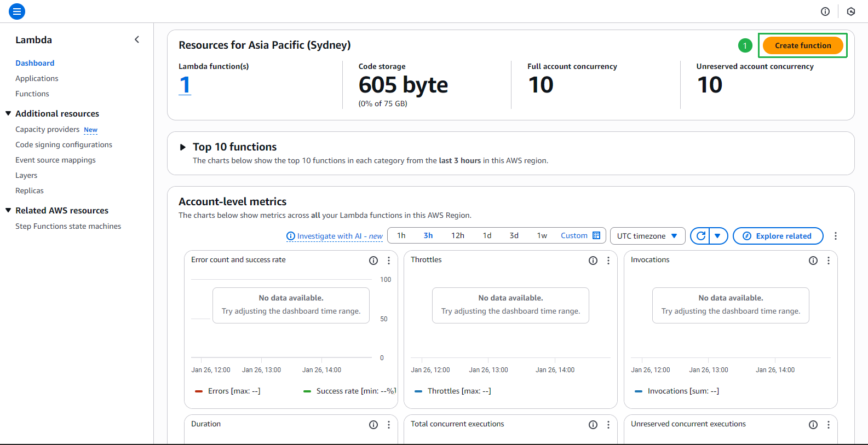Open options menu for Duration chart
868x445 pixels.
pyautogui.click(x=389, y=425)
